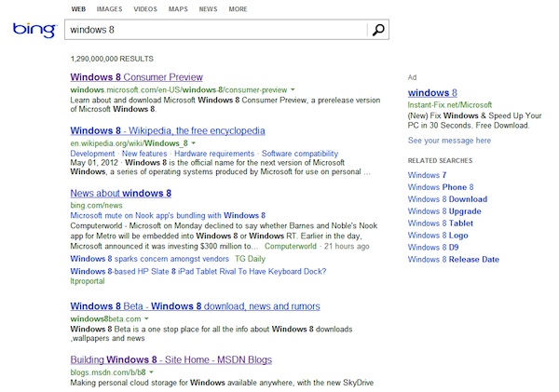Switch to the MAPS tab
Screen dimensions: 559x392
(178, 9)
